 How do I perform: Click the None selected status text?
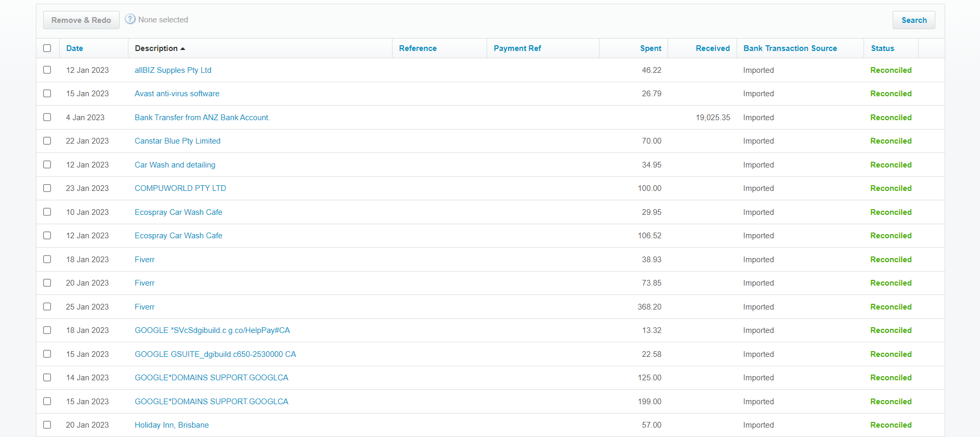163,20
